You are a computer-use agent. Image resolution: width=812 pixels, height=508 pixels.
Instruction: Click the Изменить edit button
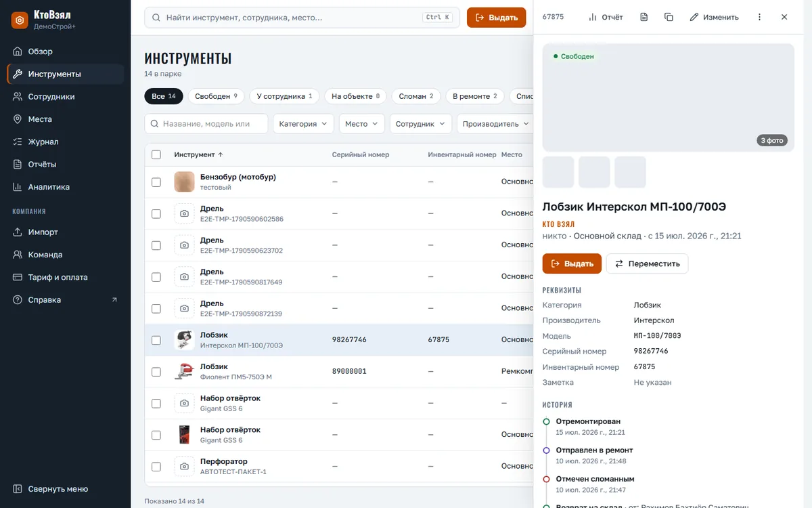pos(714,17)
